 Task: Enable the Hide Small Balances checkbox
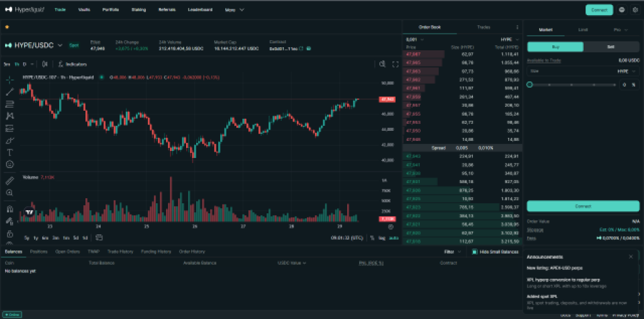(x=475, y=252)
